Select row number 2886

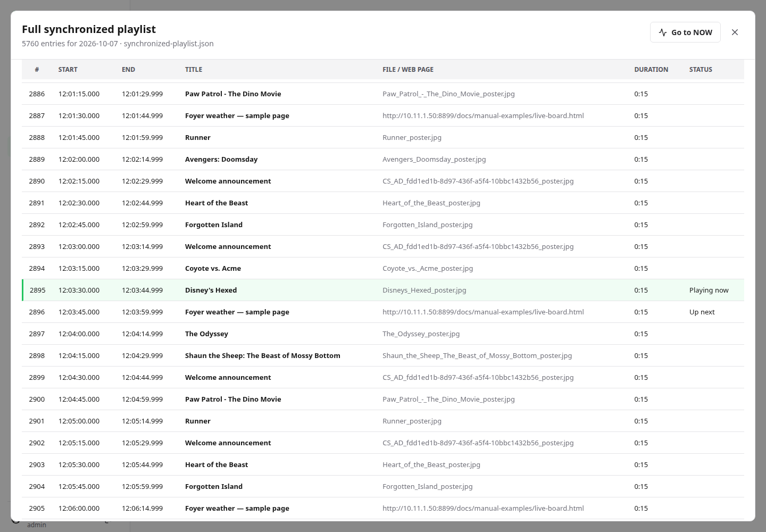(37, 94)
